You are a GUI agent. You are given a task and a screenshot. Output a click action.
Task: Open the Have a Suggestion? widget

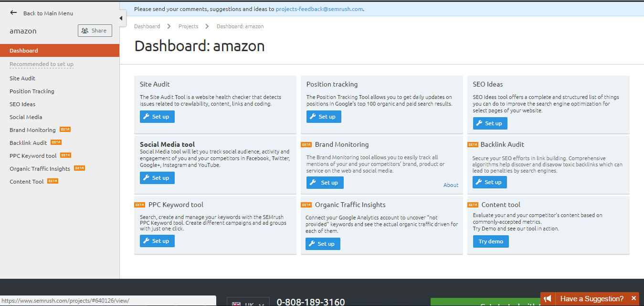[591, 299]
